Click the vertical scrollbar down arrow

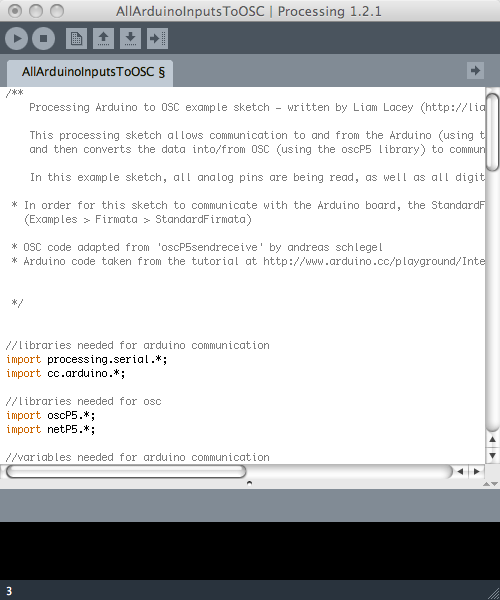[492, 455]
